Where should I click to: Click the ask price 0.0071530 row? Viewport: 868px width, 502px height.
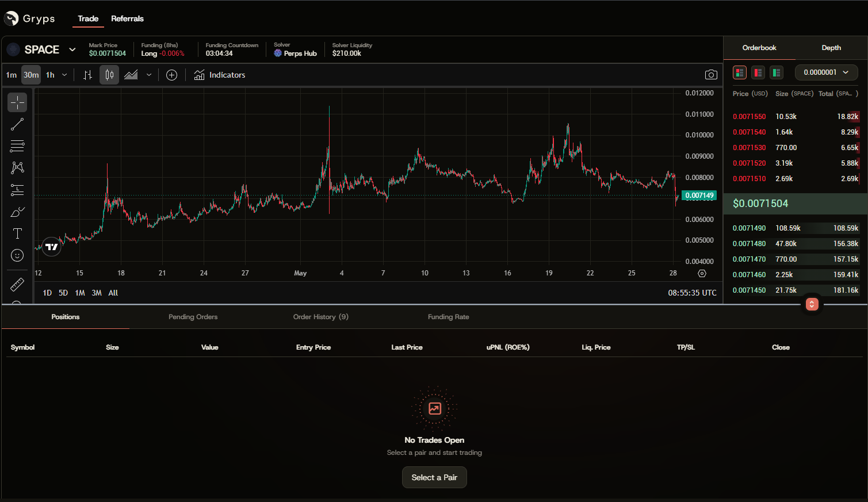tap(796, 148)
